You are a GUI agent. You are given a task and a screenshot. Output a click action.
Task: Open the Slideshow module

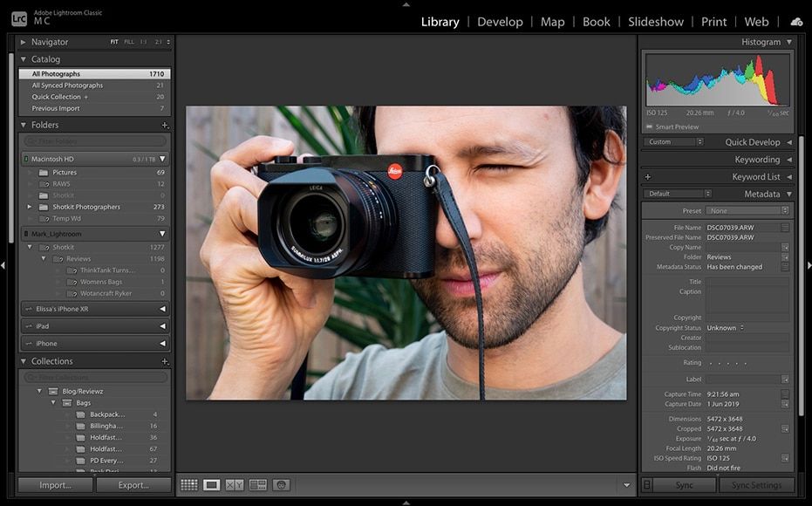(x=656, y=22)
